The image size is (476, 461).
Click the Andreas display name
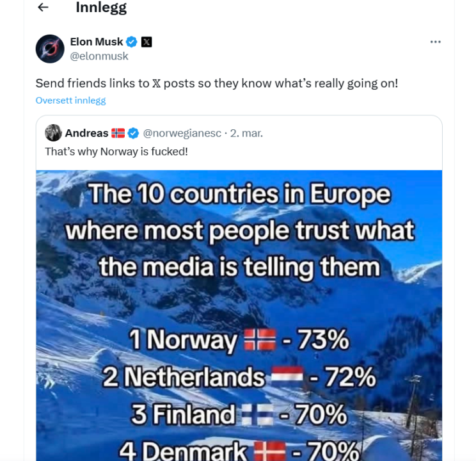[86, 133]
